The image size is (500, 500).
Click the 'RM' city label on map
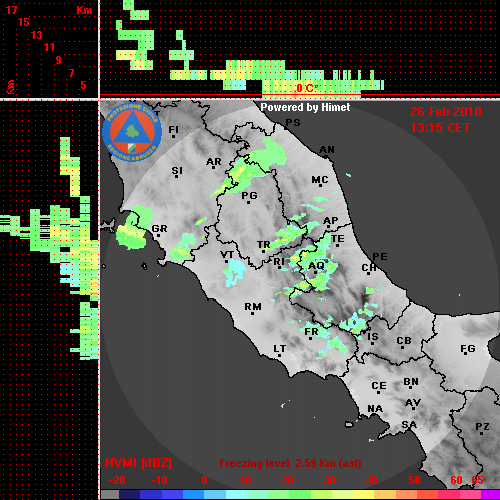(x=253, y=306)
